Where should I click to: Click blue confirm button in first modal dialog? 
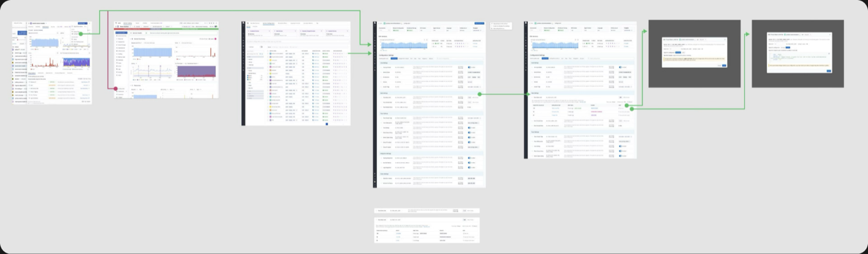723,65
